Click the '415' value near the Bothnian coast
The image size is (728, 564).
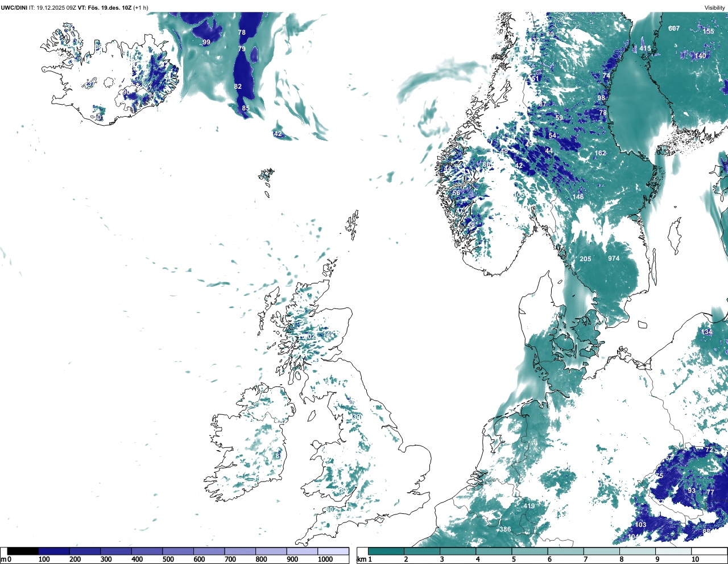point(645,48)
